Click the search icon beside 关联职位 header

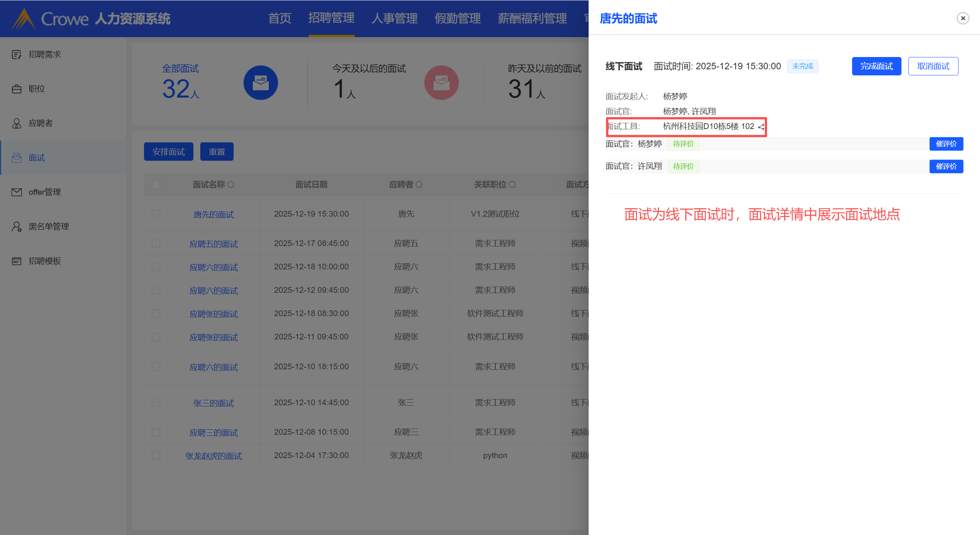pos(512,185)
